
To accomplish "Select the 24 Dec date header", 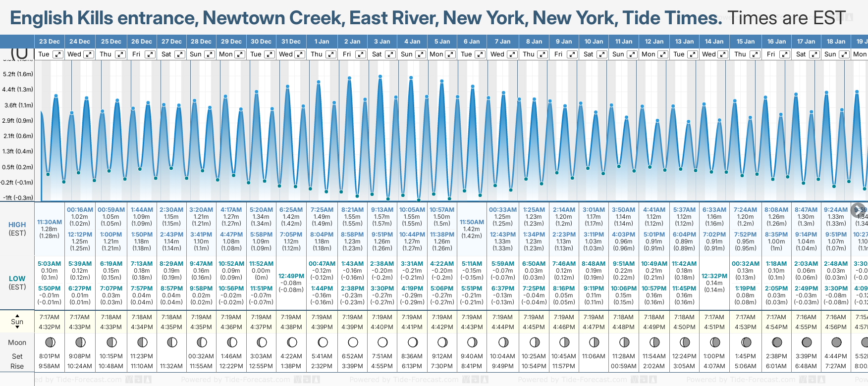I will pos(80,42).
